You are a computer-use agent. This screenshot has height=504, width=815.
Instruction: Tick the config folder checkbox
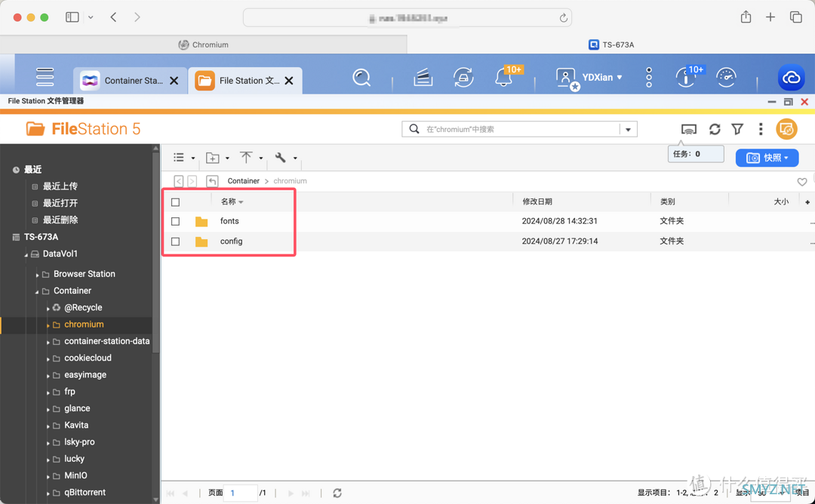coord(176,241)
